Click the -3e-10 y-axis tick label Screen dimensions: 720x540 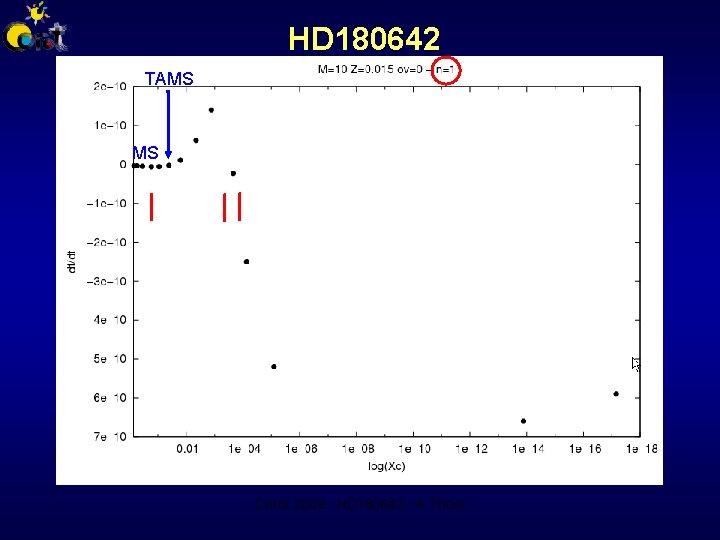107,281
